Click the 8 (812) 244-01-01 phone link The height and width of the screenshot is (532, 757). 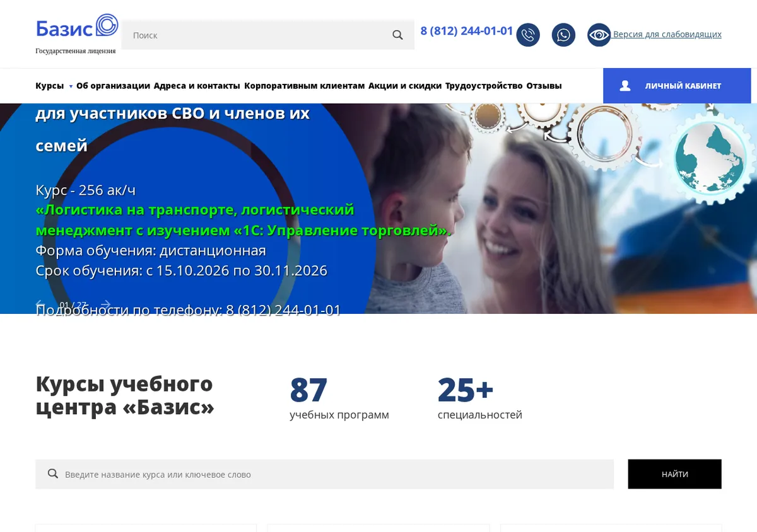tap(467, 31)
